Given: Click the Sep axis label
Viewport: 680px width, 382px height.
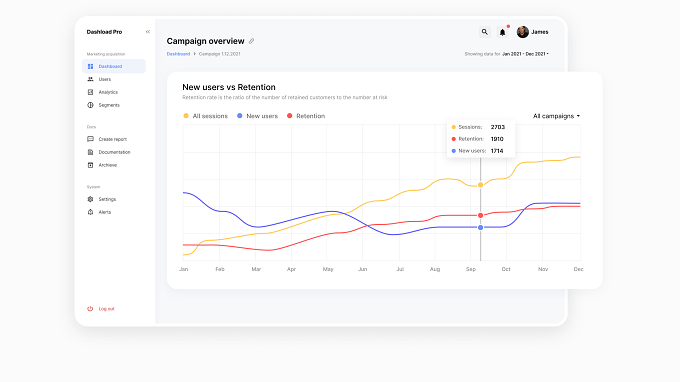Looking at the screenshot, I should tap(471, 269).
